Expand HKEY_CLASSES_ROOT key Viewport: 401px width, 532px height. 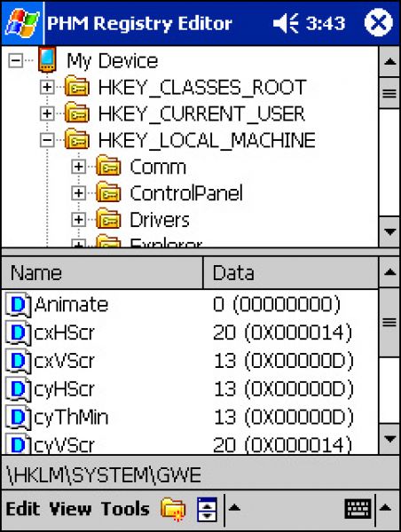pos(47,87)
